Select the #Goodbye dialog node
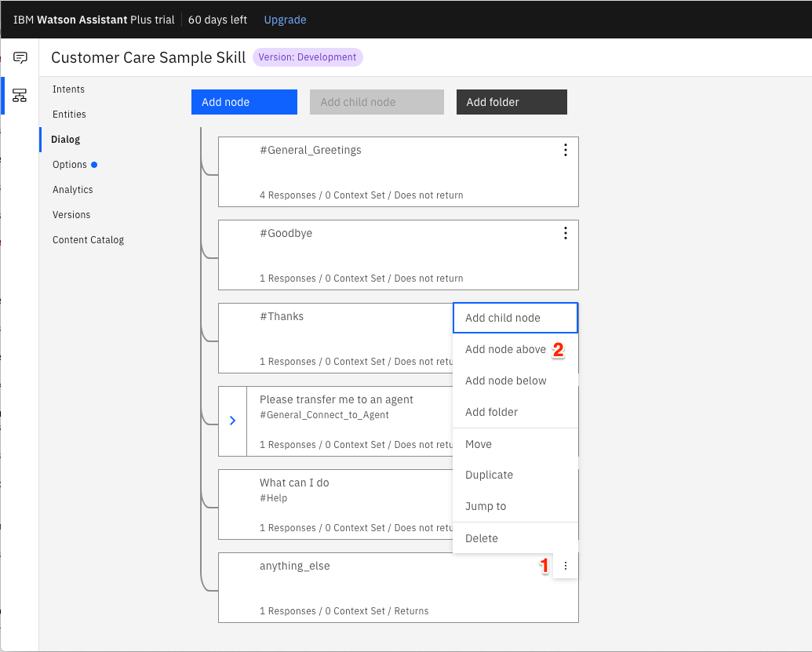 click(399, 255)
